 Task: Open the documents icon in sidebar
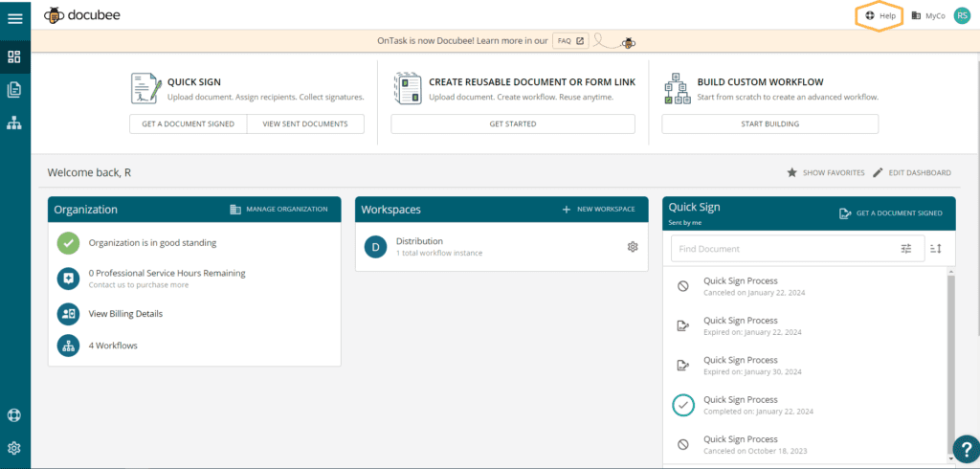pyautogui.click(x=14, y=90)
